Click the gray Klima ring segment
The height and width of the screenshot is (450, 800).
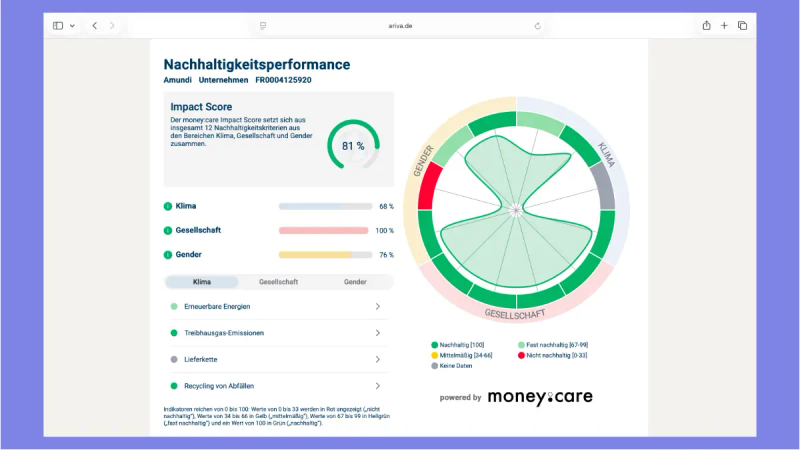tap(604, 187)
